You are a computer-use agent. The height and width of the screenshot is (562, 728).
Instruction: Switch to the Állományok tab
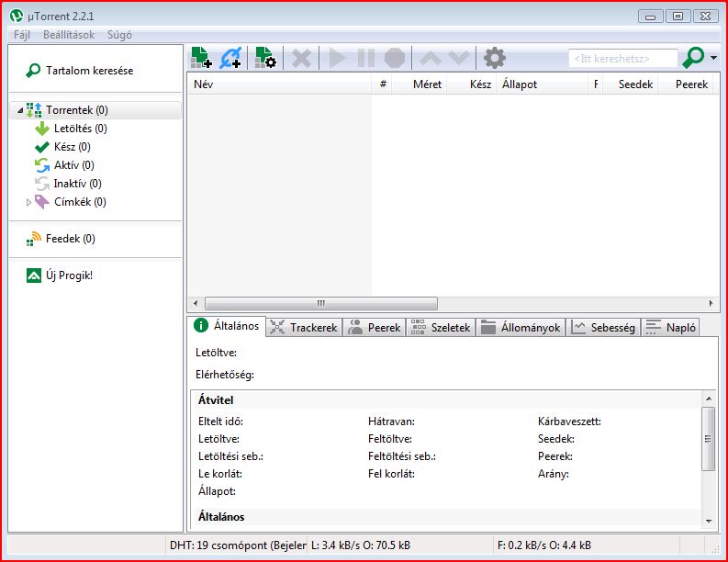tap(521, 328)
